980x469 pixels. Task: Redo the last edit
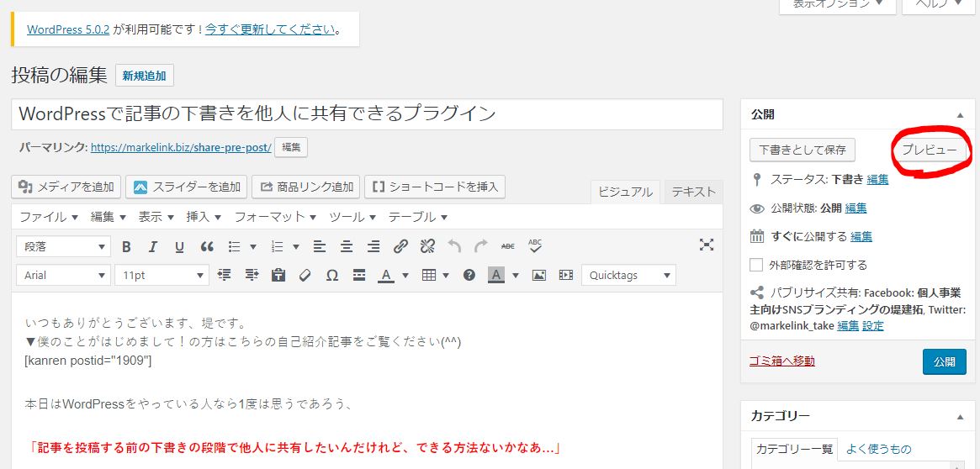480,246
